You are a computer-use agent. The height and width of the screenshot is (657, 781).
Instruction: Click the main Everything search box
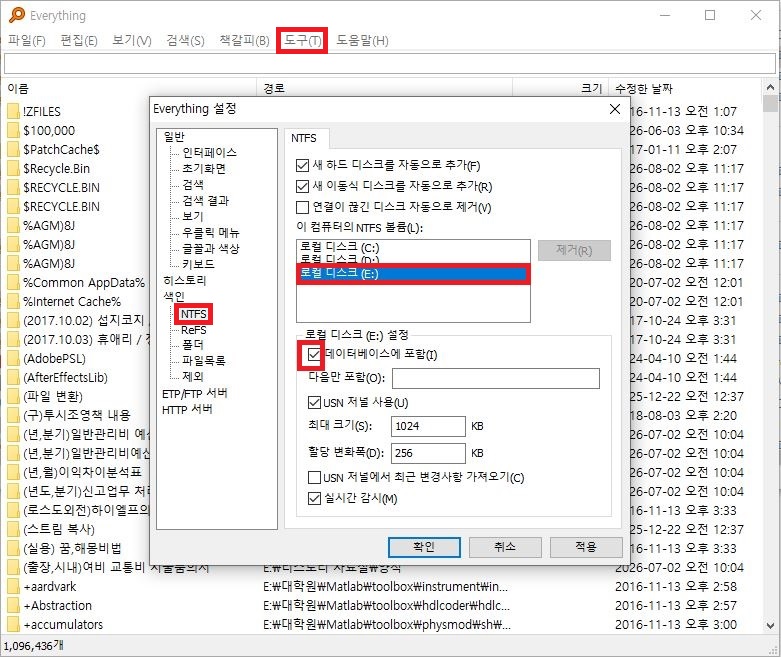(x=390, y=64)
